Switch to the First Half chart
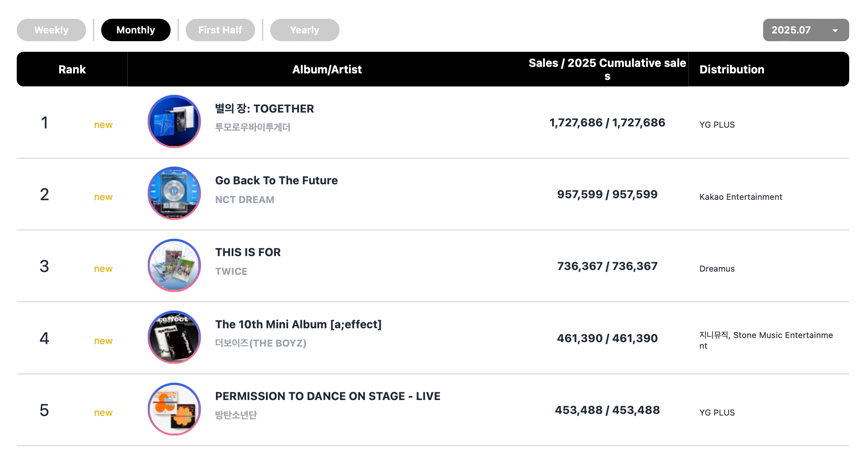868x451 pixels. (x=220, y=30)
